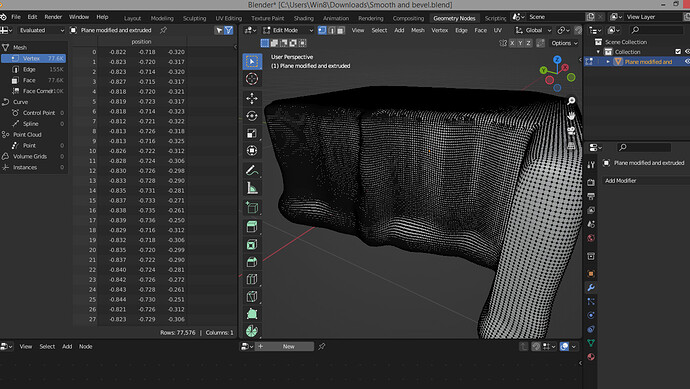Select the Annotate tool
690x389 pixels.
[x=252, y=170]
